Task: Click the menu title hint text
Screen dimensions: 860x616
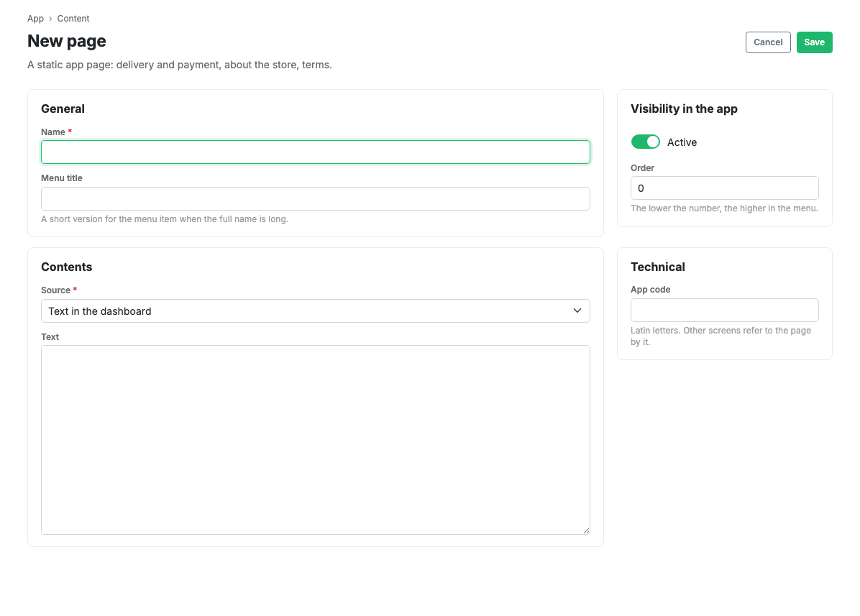Action: click(x=165, y=219)
